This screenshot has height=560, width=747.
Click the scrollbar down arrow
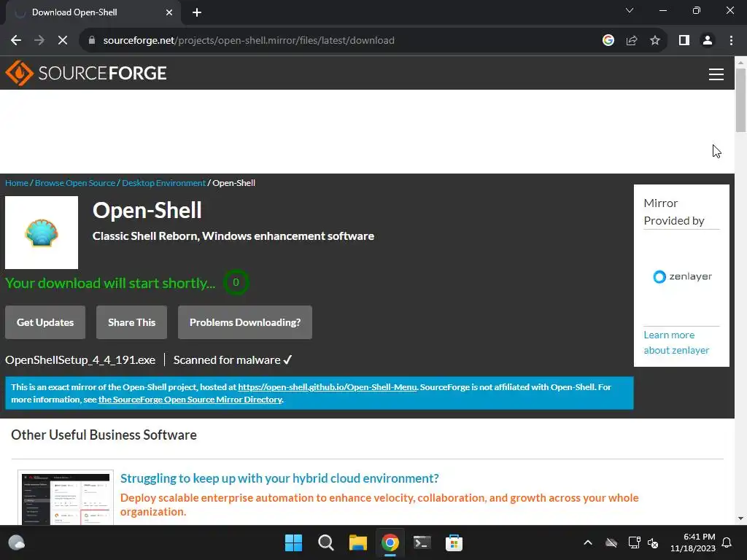740,518
